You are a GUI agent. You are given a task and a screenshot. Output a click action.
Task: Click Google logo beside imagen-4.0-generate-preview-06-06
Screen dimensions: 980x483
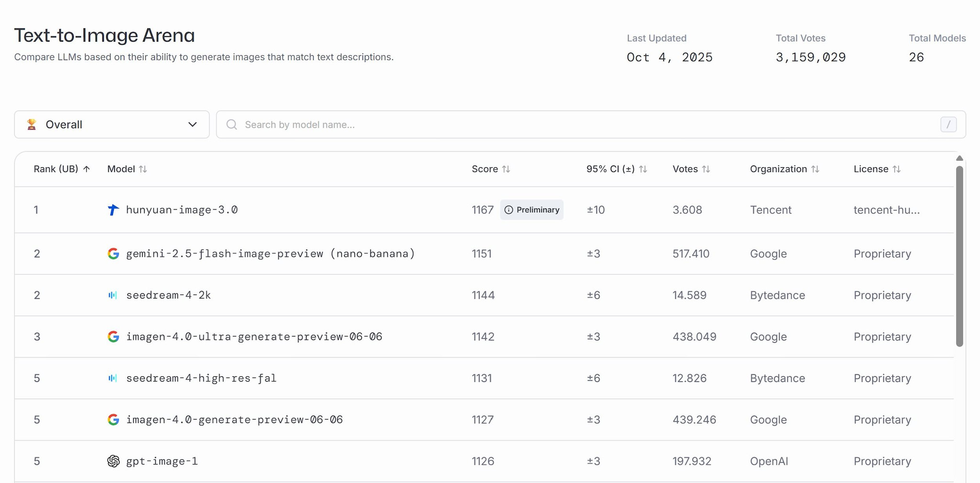(113, 420)
